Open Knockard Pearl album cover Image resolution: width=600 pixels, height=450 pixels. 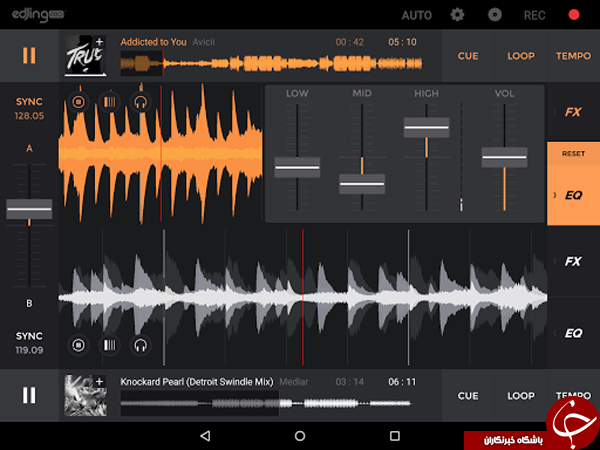tap(85, 395)
